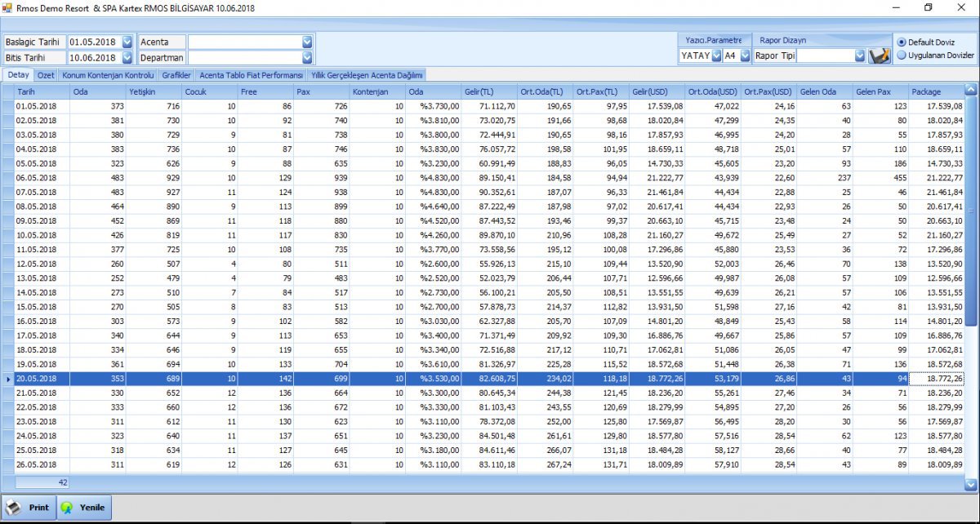Image resolution: width=980 pixels, height=524 pixels.
Task: Click the Tarih column header
Action: pos(42,91)
